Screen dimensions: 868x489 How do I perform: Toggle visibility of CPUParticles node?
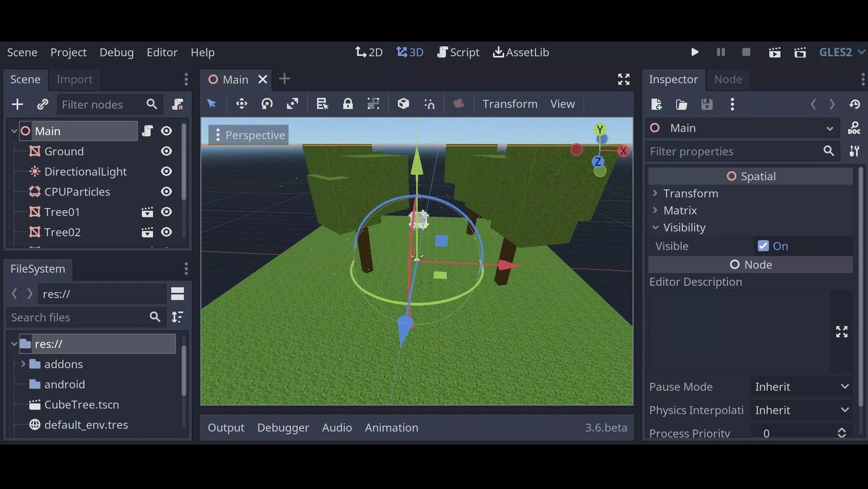point(166,192)
